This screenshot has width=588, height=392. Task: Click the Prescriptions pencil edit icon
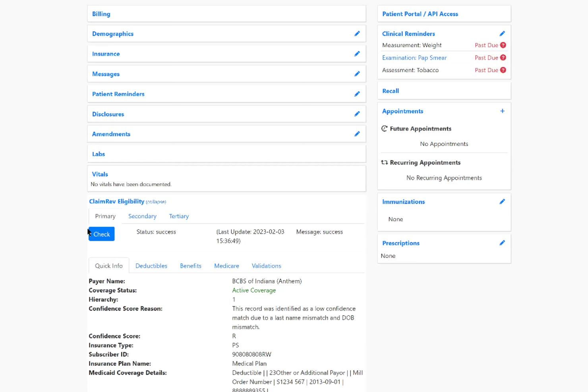(x=502, y=243)
